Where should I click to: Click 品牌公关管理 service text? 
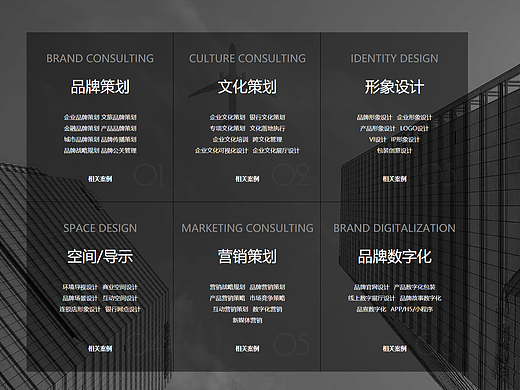(x=119, y=151)
